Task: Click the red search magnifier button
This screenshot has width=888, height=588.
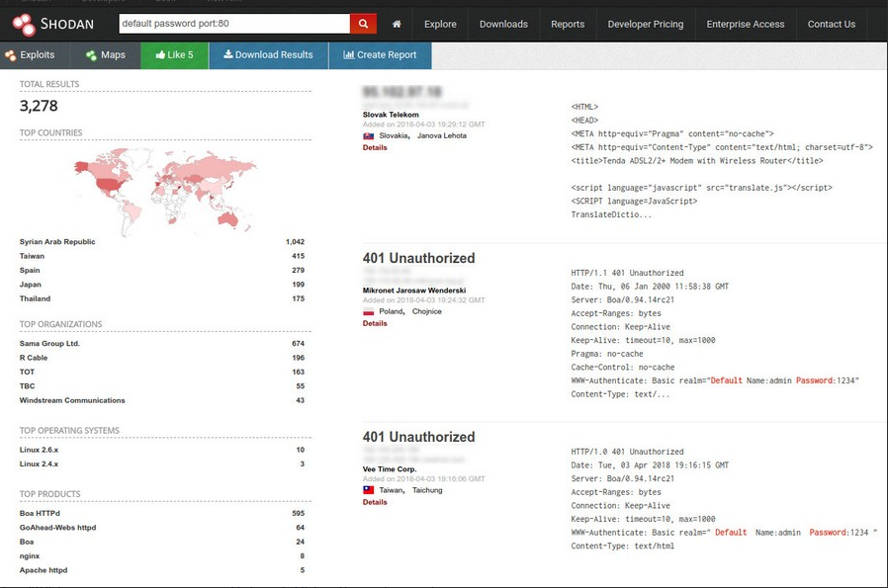Action: coord(364,24)
